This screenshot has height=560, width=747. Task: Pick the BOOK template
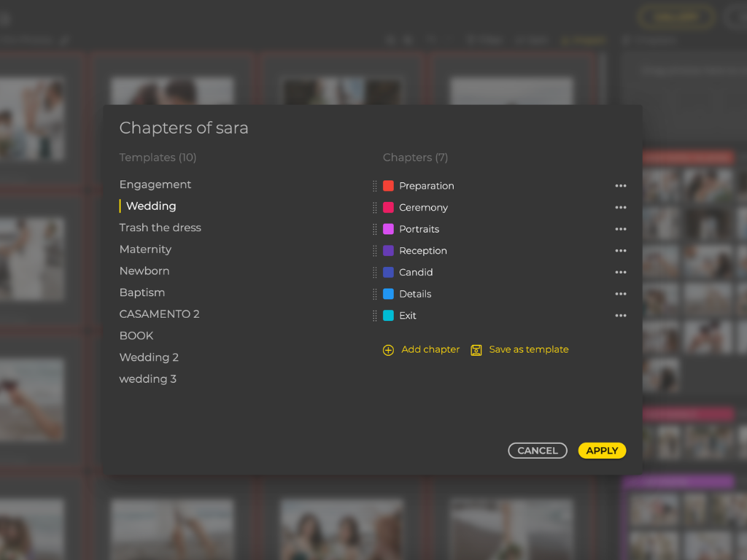coord(136,335)
